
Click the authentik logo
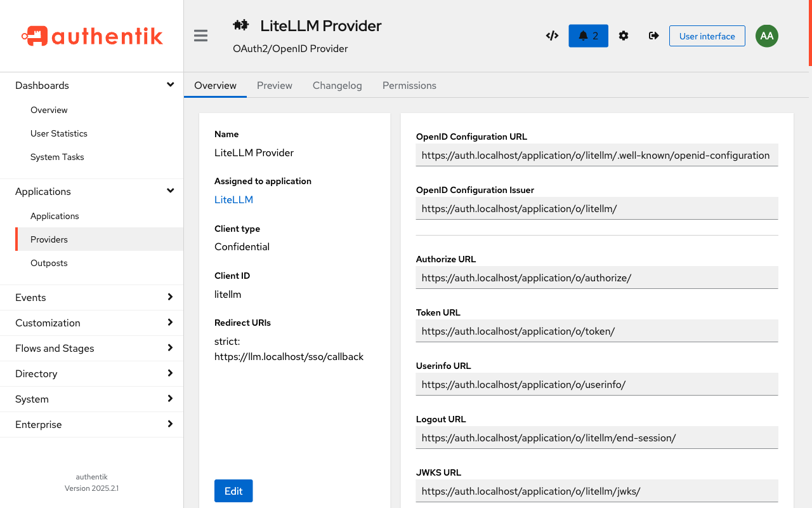pyautogui.click(x=92, y=36)
